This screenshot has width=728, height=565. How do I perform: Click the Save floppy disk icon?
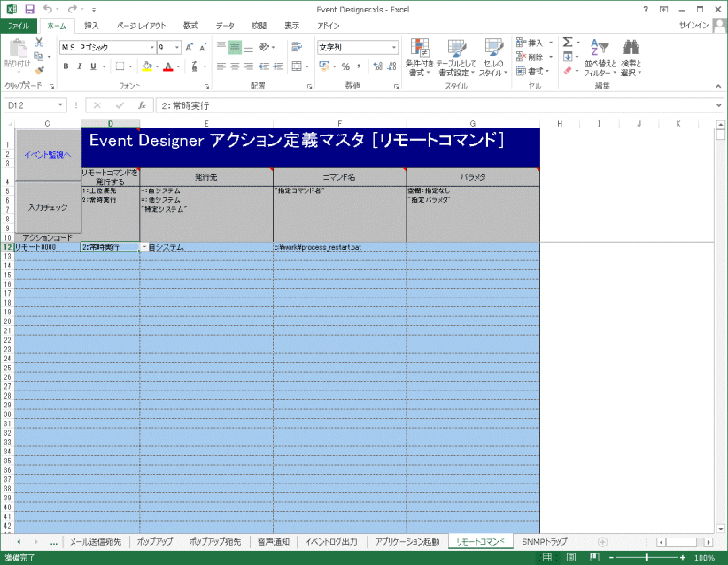29,9
